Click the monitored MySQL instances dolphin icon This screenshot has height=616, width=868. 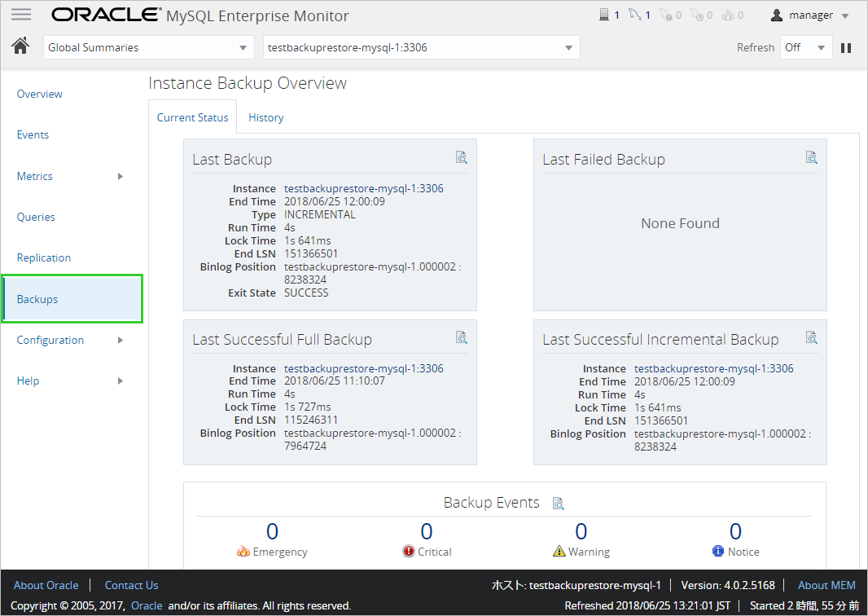point(634,15)
